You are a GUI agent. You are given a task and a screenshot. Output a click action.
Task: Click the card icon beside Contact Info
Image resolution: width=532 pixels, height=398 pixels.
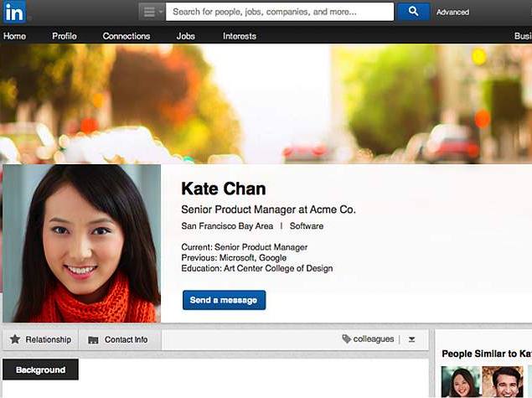[93, 340]
